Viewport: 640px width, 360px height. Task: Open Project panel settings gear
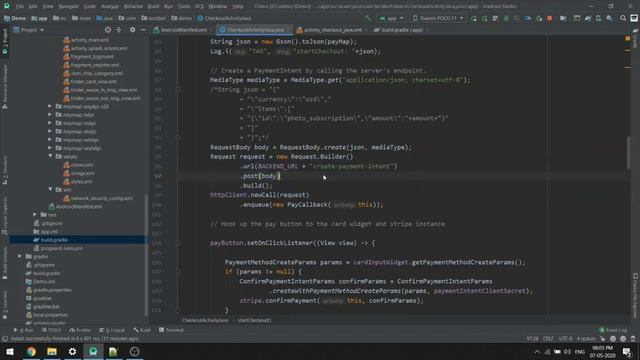pos(132,30)
